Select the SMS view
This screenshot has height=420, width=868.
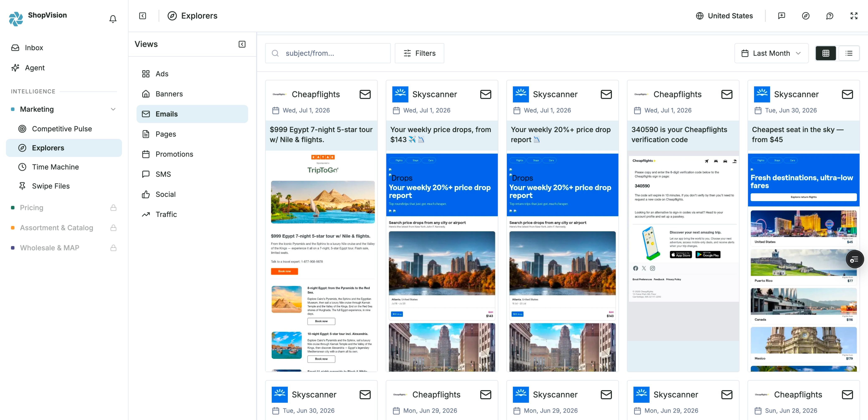click(192, 174)
